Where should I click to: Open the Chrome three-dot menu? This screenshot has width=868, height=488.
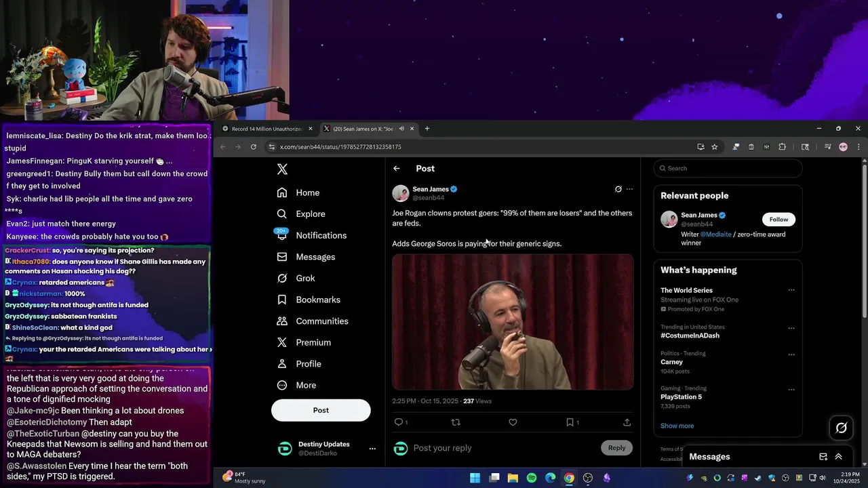click(858, 147)
